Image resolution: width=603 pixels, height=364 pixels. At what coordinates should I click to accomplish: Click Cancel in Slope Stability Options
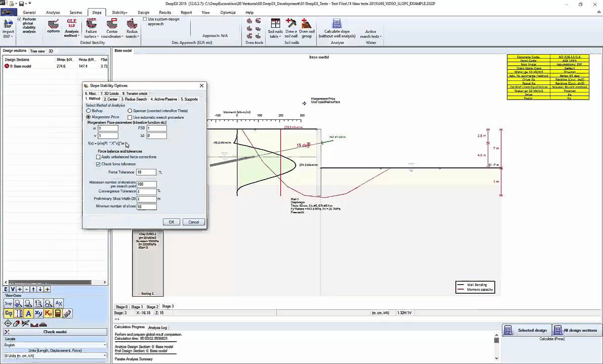(x=193, y=222)
